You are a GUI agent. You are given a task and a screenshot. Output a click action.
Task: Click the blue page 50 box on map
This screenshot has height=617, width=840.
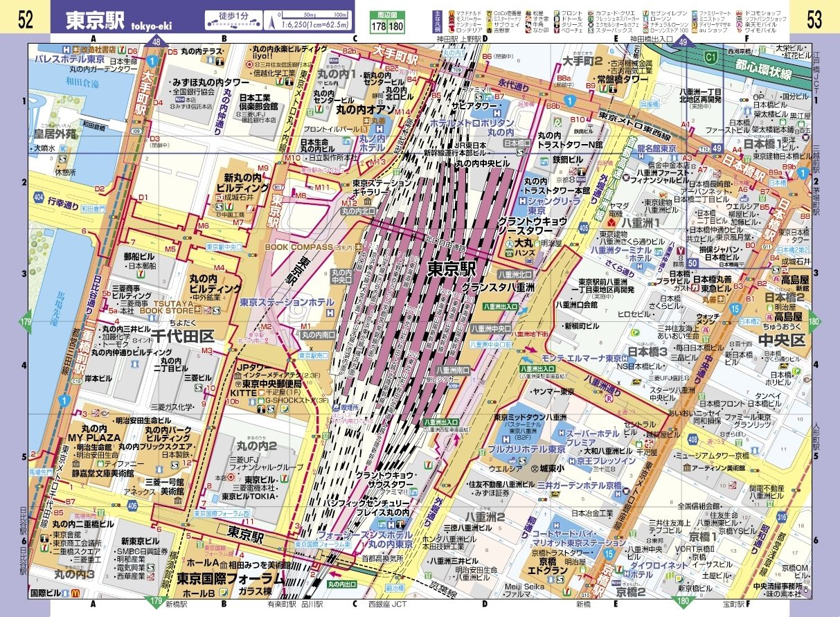[692, 263]
